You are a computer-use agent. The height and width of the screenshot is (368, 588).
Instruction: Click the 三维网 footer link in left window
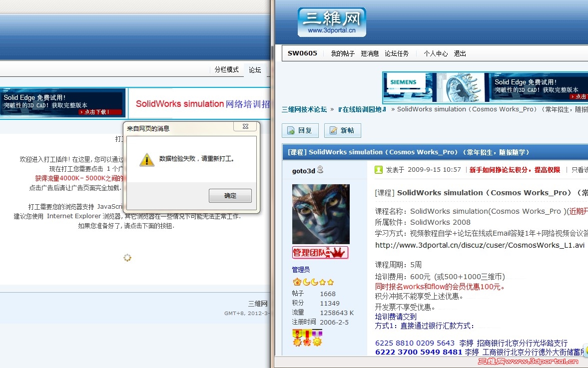258,304
